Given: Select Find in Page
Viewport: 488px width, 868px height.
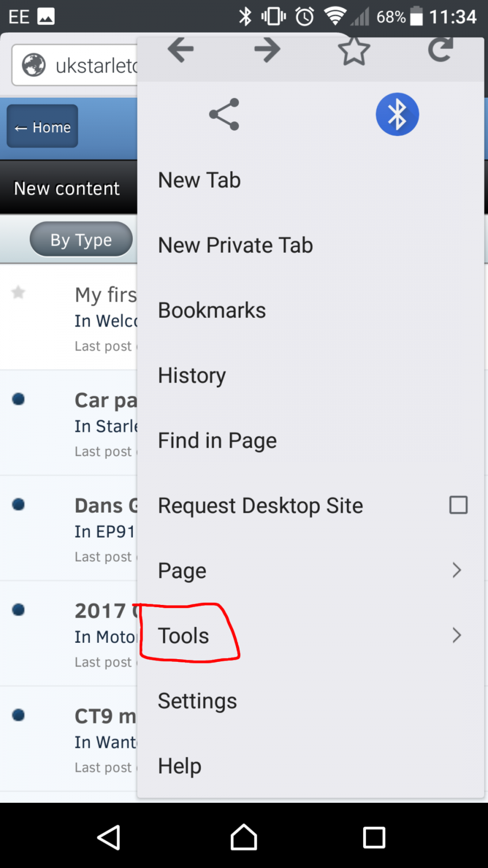Looking at the screenshot, I should tap(217, 441).
